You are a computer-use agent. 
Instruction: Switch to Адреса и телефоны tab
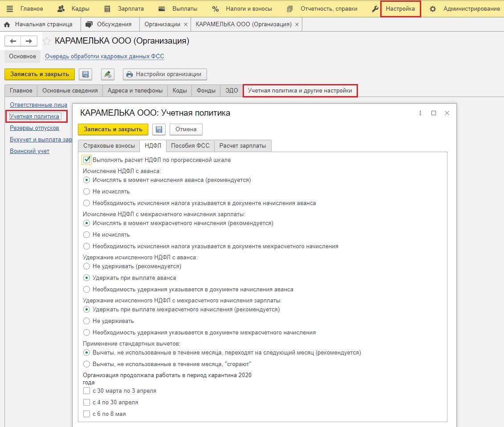135,91
